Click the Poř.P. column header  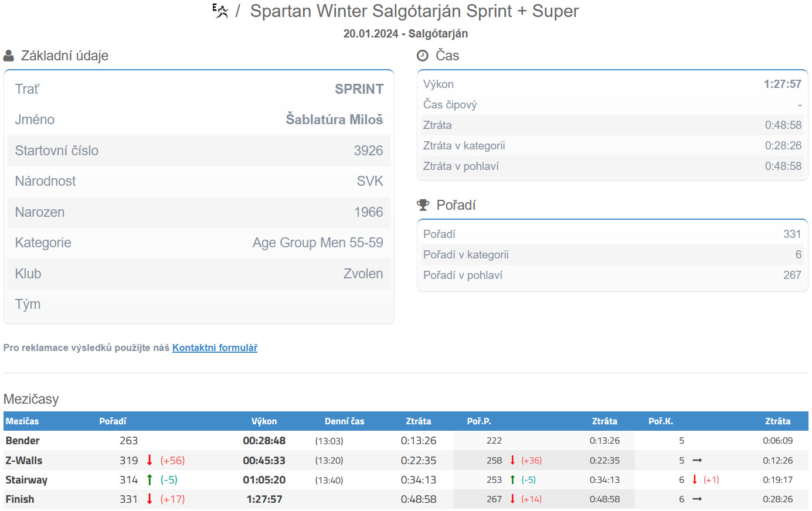(x=479, y=421)
